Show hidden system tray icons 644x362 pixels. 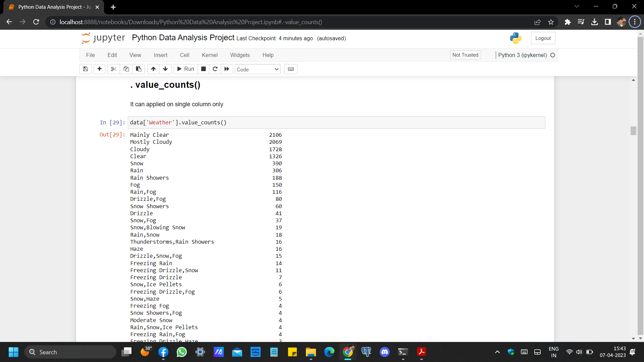click(497, 352)
